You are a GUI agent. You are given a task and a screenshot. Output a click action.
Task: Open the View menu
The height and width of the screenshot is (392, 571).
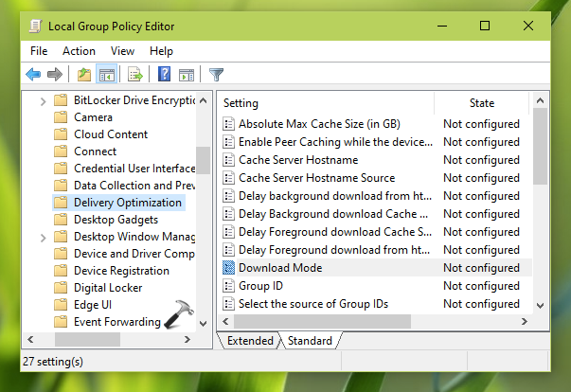coord(122,50)
